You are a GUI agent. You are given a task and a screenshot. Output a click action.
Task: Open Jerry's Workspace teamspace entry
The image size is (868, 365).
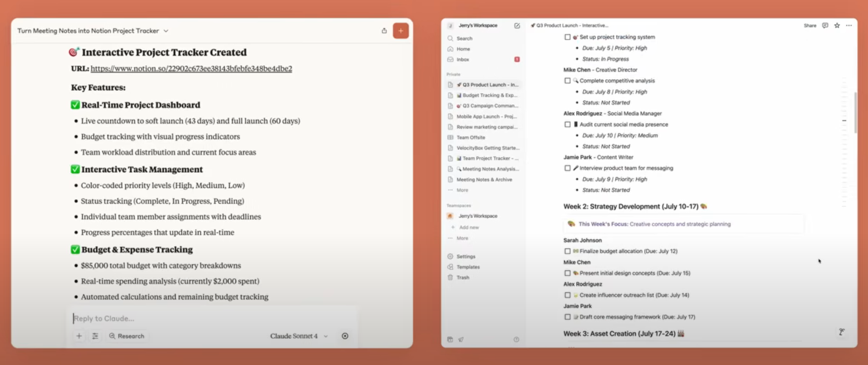pyautogui.click(x=477, y=216)
